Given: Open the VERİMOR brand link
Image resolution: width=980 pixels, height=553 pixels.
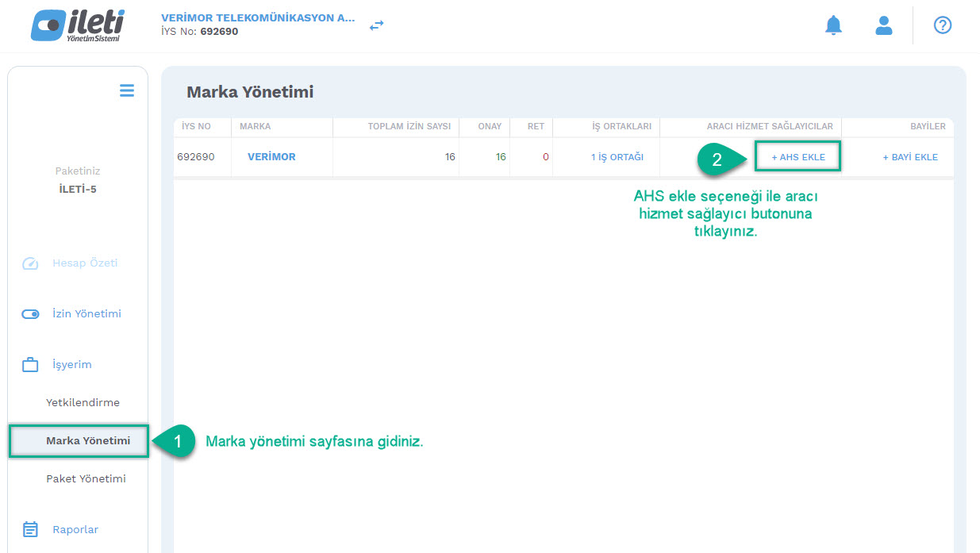Looking at the screenshot, I should (x=271, y=157).
